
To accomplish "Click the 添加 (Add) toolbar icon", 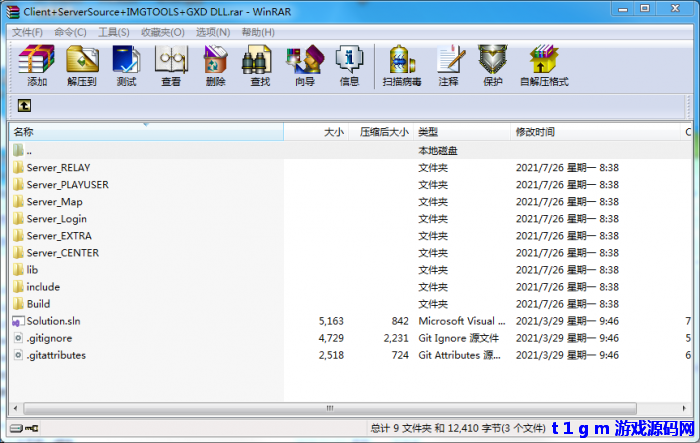I will tap(37, 66).
